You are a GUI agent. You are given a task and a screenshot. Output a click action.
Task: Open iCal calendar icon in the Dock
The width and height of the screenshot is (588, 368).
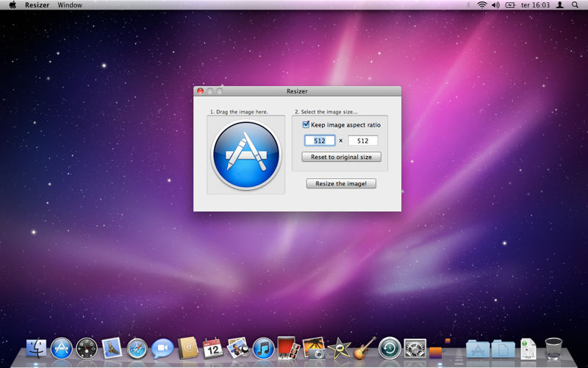tap(212, 348)
